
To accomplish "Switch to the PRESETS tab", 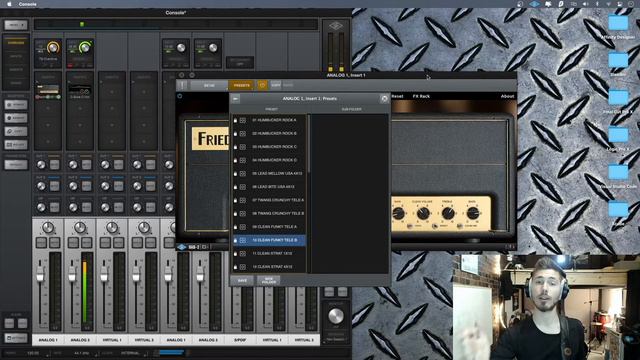I will pos(242,85).
